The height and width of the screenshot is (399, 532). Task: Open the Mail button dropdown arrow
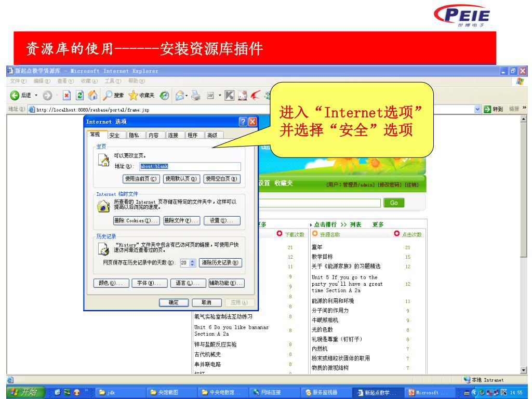[x=187, y=96]
